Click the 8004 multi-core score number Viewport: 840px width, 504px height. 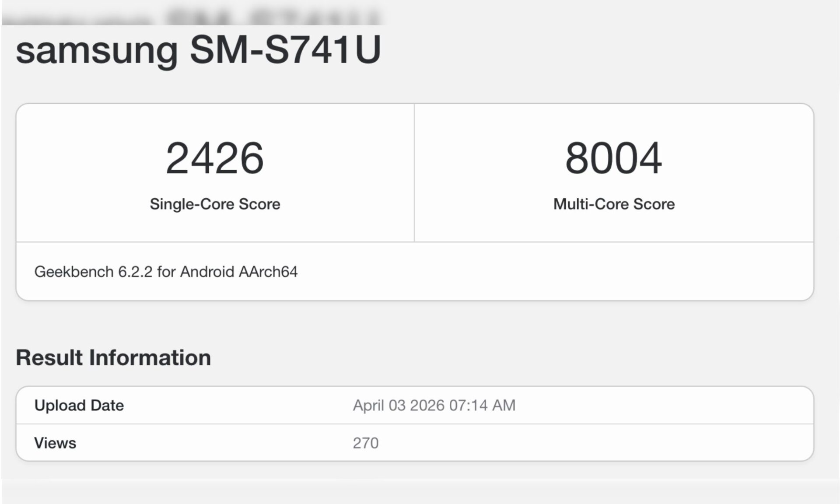[x=613, y=158]
